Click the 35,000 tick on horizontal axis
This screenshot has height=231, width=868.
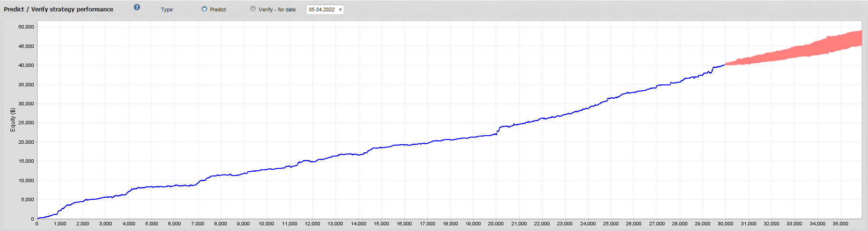(x=840, y=223)
